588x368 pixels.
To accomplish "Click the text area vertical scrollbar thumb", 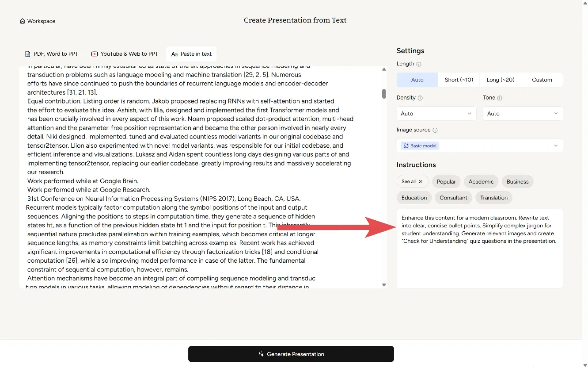I will coord(384,94).
